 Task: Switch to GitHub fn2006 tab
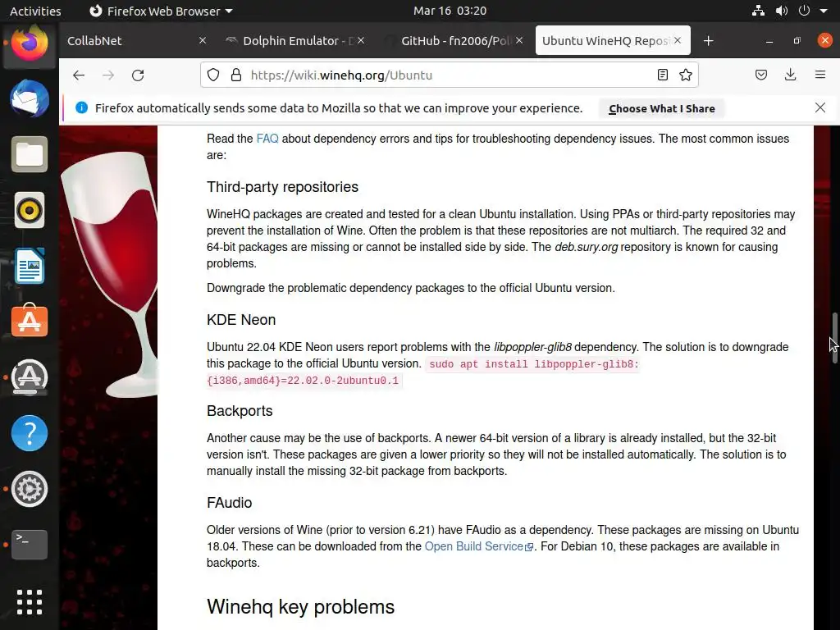click(454, 41)
